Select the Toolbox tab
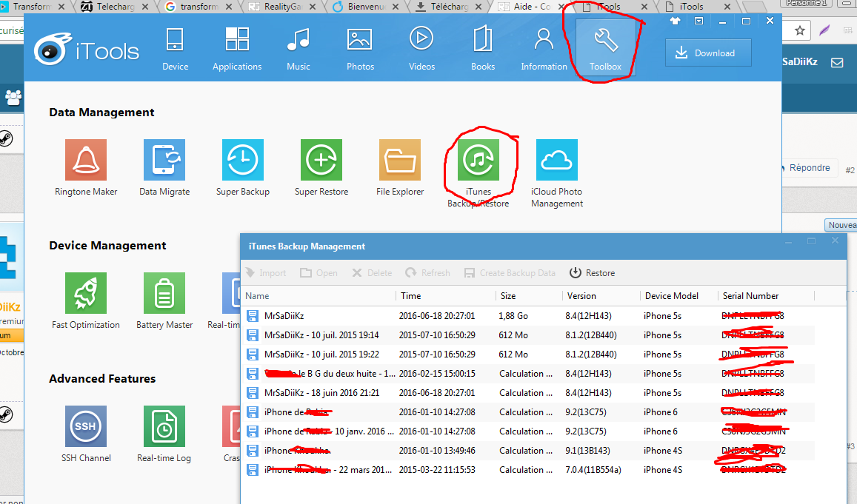Screen dimensions: 857x504 pyautogui.click(x=605, y=49)
